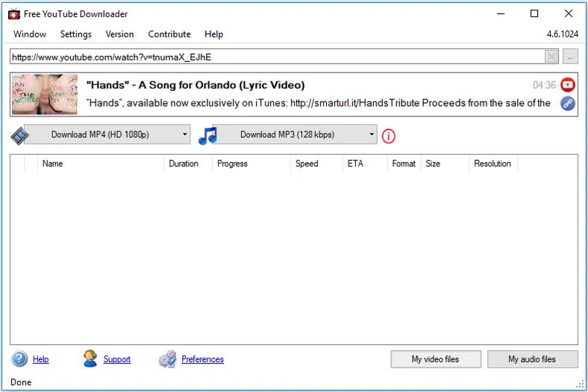Click the blue music notes icon
Image resolution: width=588 pixels, height=392 pixels.
(x=207, y=135)
